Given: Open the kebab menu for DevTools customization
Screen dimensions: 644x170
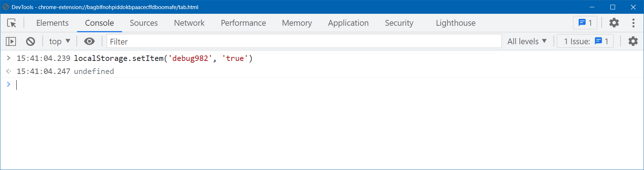Looking at the screenshot, I should (x=633, y=23).
